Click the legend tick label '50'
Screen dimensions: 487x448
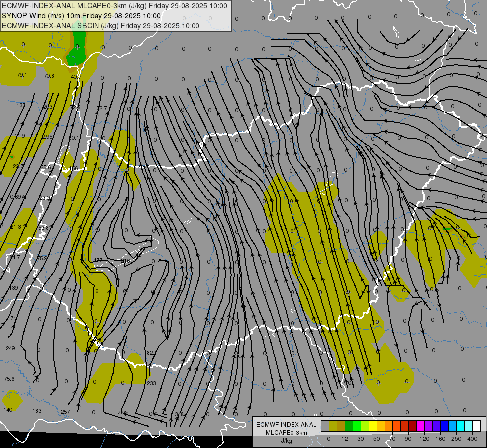pyautogui.click(x=377, y=439)
